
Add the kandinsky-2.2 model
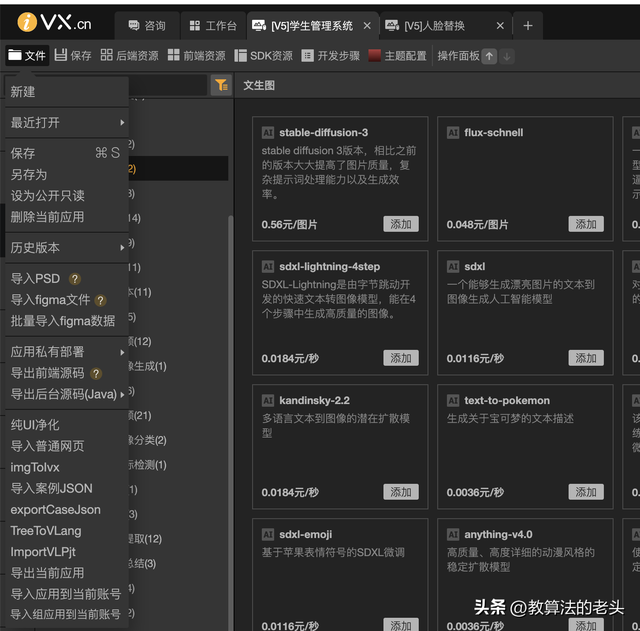click(401, 492)
